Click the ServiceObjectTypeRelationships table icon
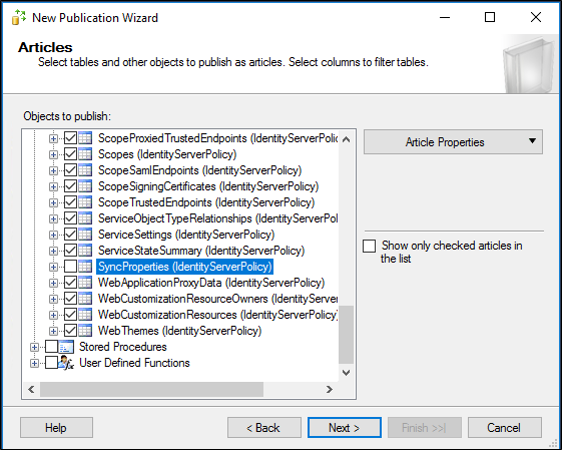This screenshot has height=450, width=562. click(85, 218)
